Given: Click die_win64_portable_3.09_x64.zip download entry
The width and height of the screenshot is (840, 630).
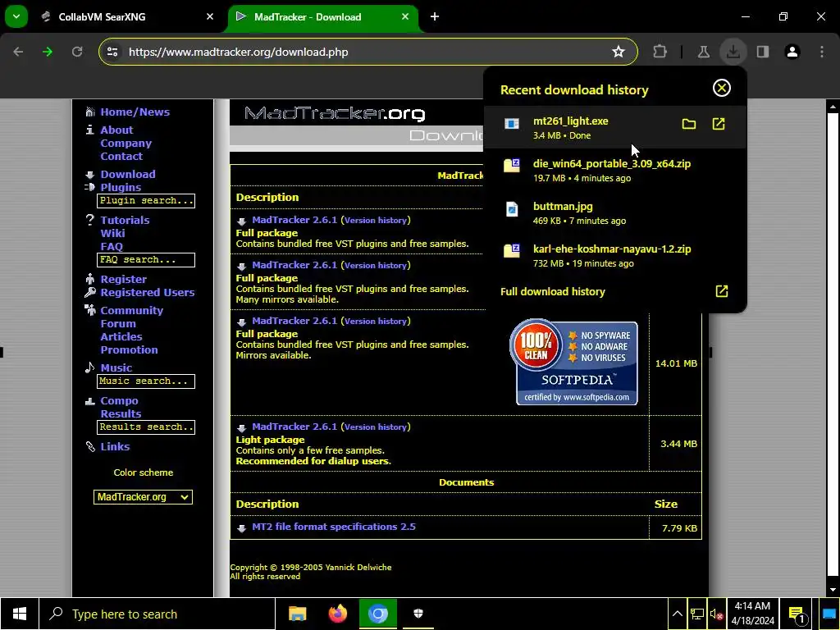Looking at the screenshot, I should (x=614, y=171).
